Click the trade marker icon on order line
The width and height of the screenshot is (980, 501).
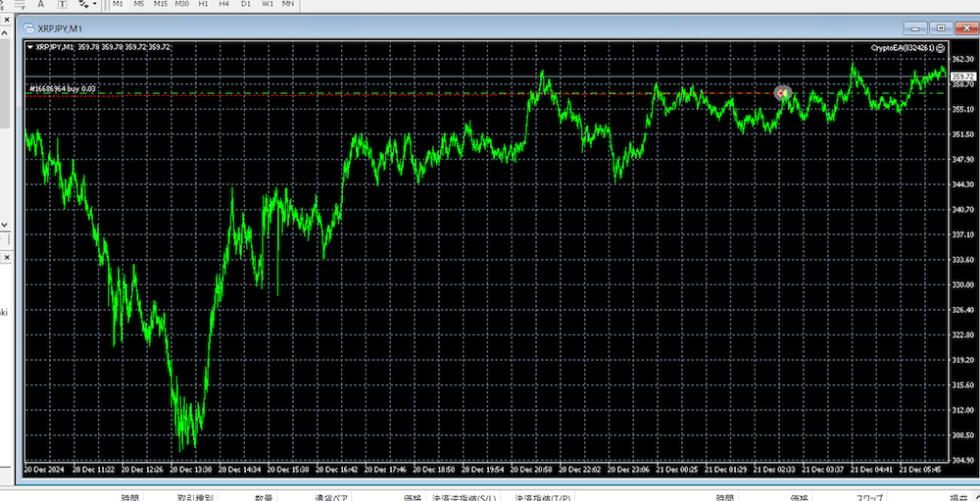coord(782,93)
